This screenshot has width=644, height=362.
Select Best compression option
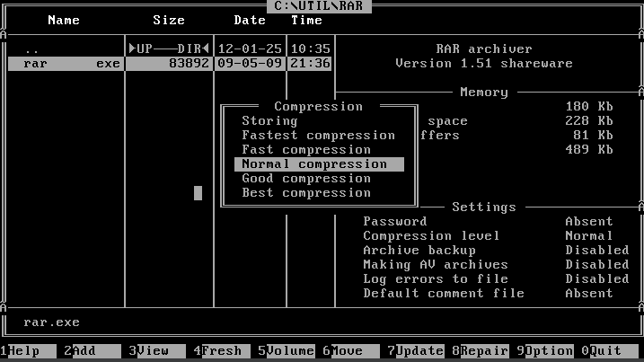point(306,193)
